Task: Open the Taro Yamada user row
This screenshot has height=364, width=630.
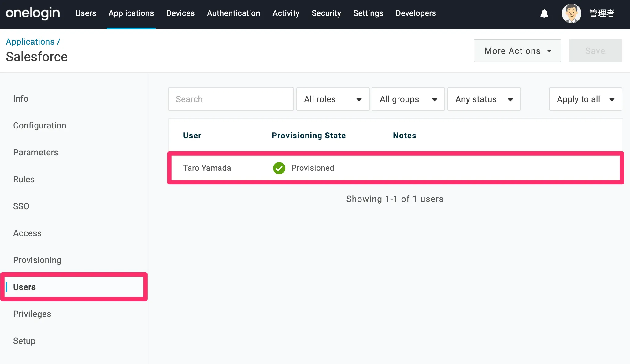Action: (x=207, y=168)
